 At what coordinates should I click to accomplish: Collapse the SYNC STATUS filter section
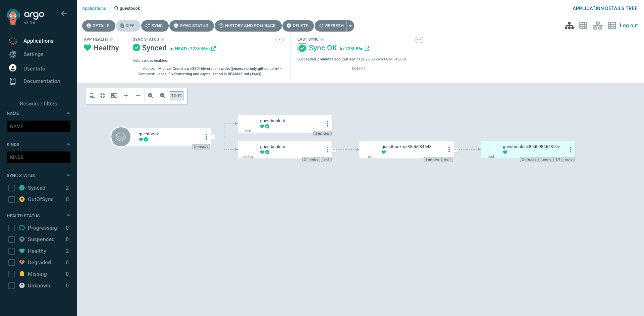68,175
